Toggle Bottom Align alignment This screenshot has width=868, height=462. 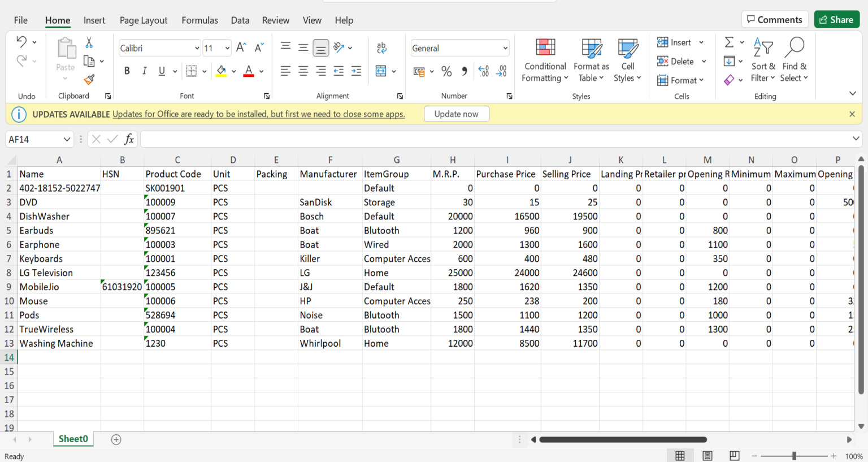click(x=321, y=48)
